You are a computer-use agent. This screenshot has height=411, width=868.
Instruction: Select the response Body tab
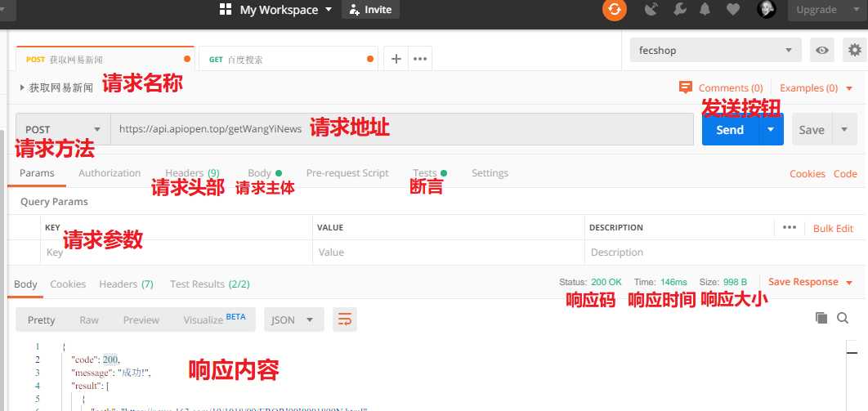25,284
